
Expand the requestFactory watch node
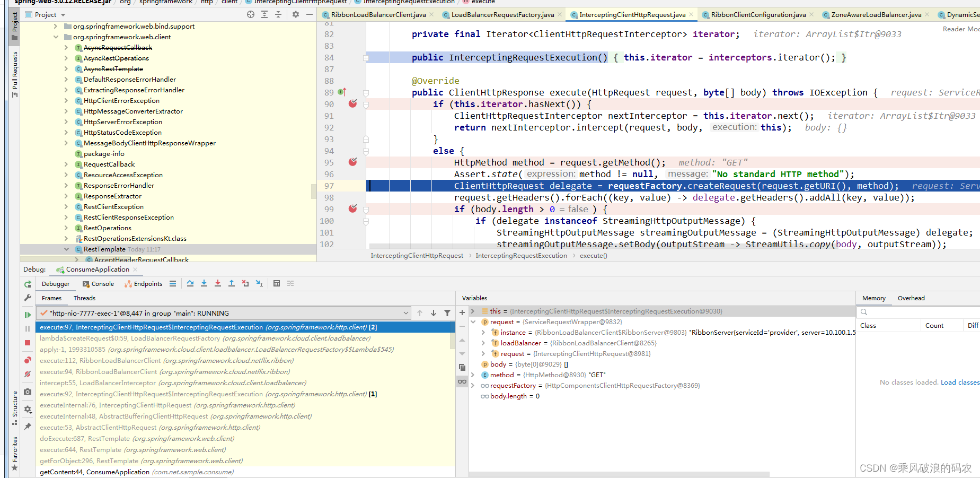473,386
